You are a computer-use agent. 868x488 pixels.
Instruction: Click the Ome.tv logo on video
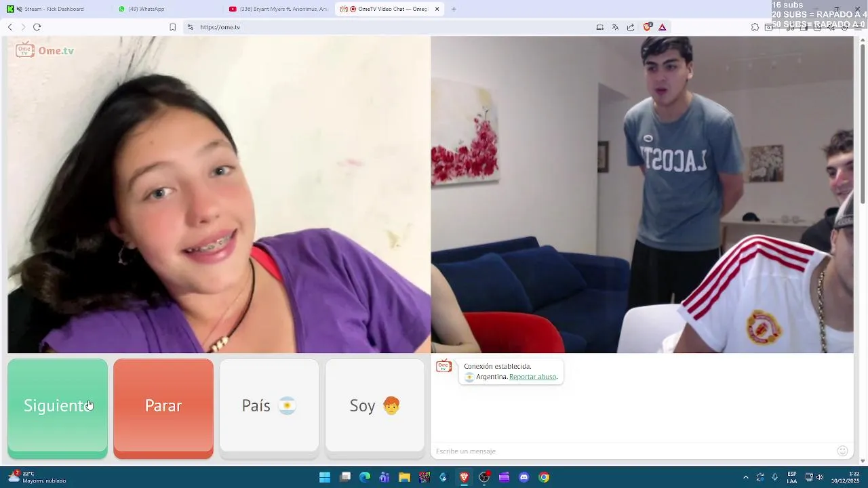pos(45,50)
